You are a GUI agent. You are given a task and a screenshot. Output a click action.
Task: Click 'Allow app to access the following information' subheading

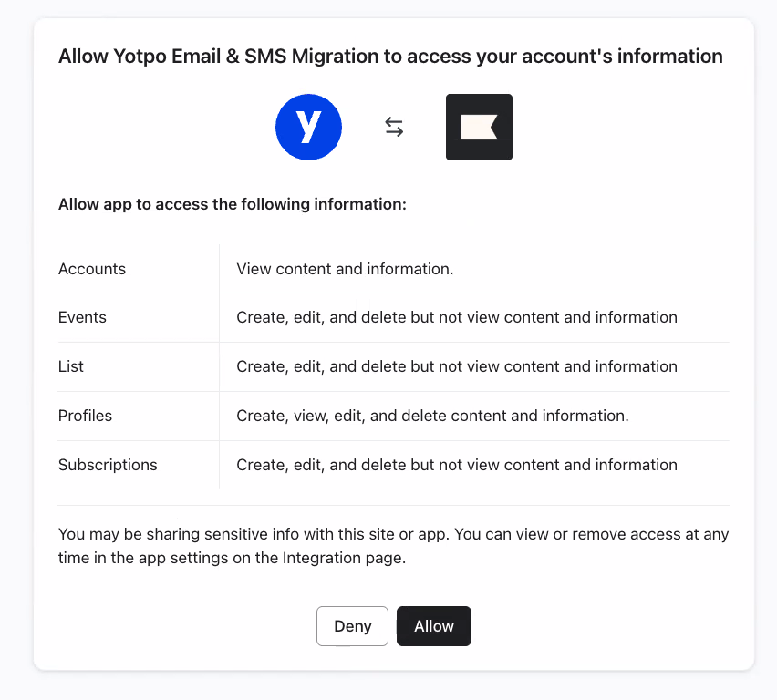click(x=232, y=204)
